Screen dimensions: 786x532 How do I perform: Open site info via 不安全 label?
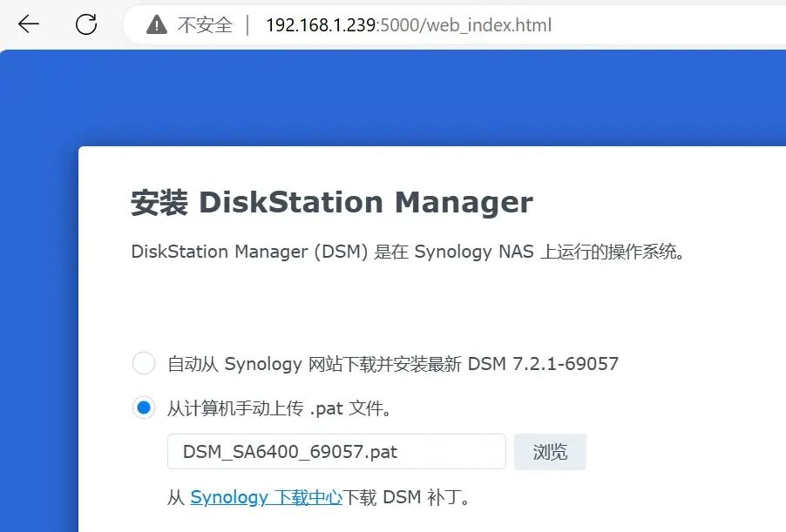[205, 25]
